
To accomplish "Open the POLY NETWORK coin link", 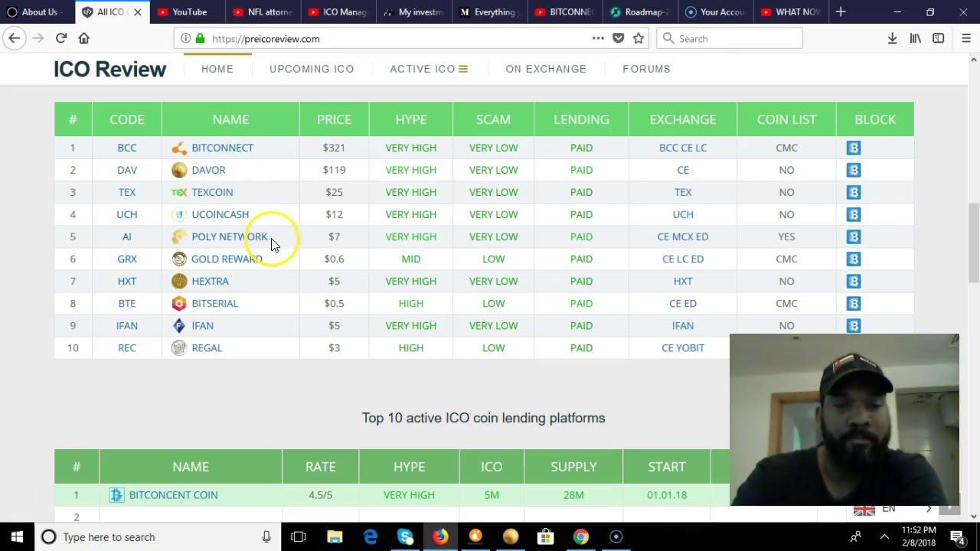I will [230, 236].
